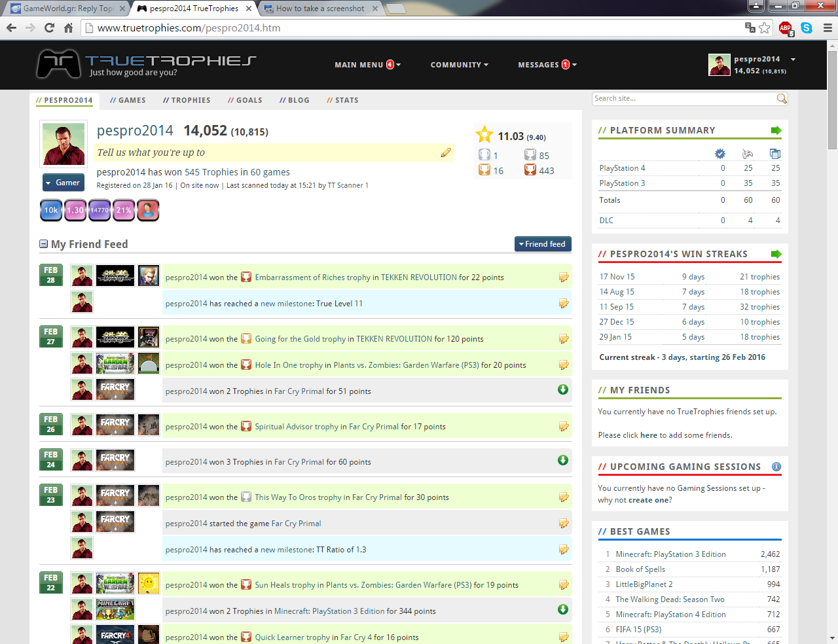Comment on Embarrassment of Riches feed item

564,277
